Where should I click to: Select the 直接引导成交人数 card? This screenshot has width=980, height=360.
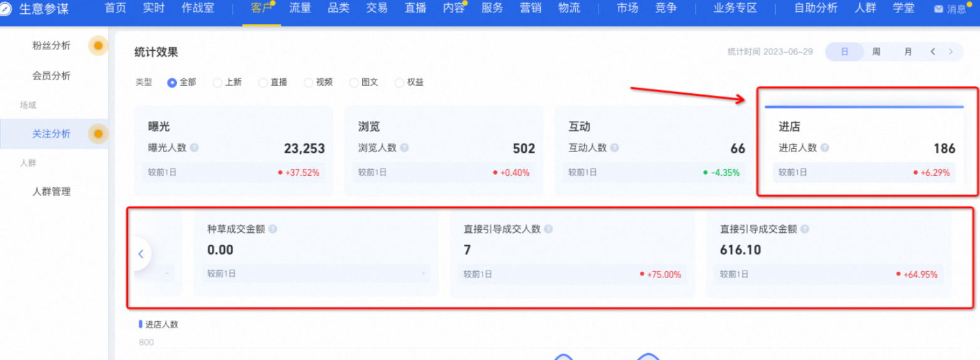pos(572,254)
